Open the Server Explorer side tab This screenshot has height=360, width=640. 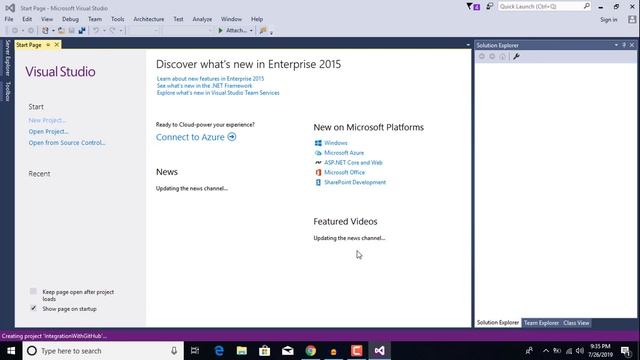(x=7, y=58)
